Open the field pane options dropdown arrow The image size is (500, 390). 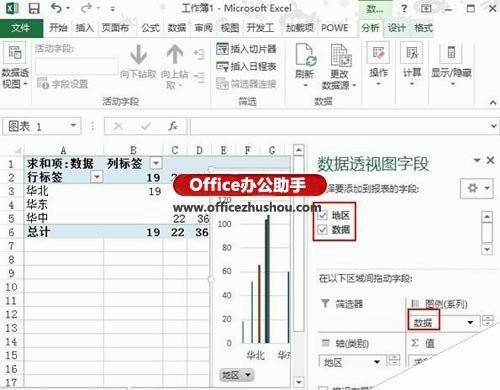pyautogui.click(x=477, y=160)
